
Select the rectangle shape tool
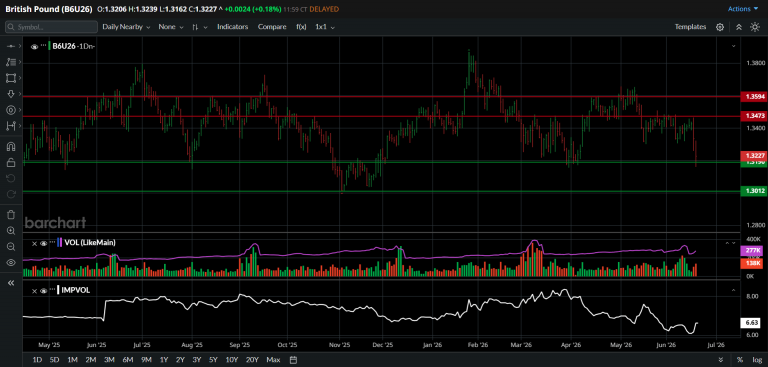(x=11, y=78)
